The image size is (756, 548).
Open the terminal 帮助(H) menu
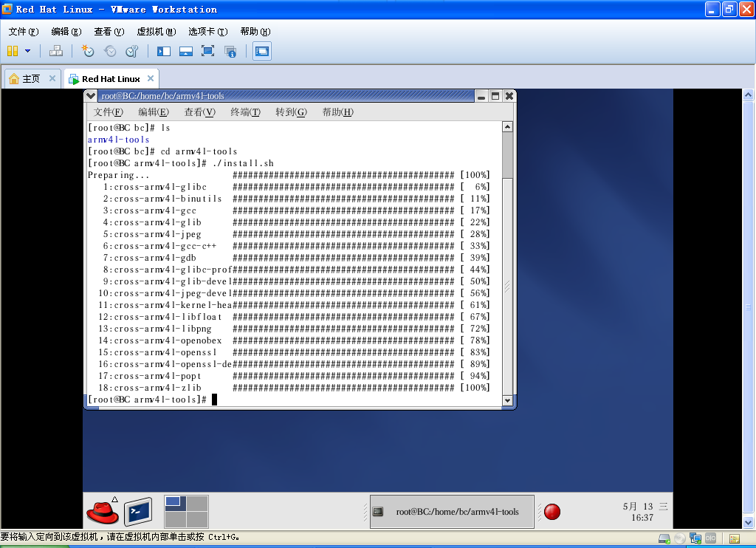[337, 112]
